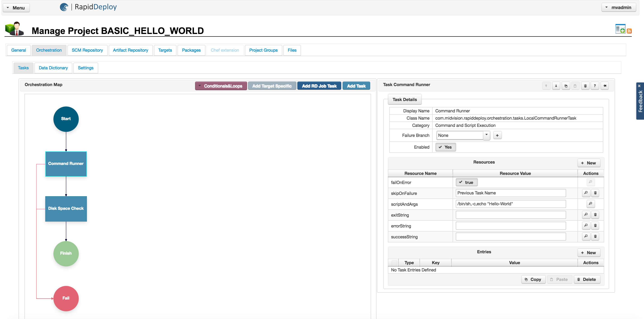Screen dimensions: 644x319
Task: Click the Add Target Specific button
Action: [x=272, y=86]
